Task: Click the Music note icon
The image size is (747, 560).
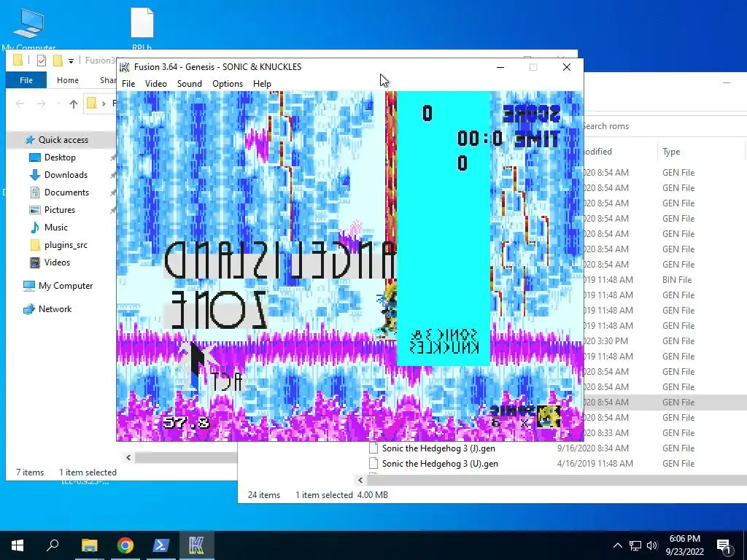Action: tap(35, 227)
